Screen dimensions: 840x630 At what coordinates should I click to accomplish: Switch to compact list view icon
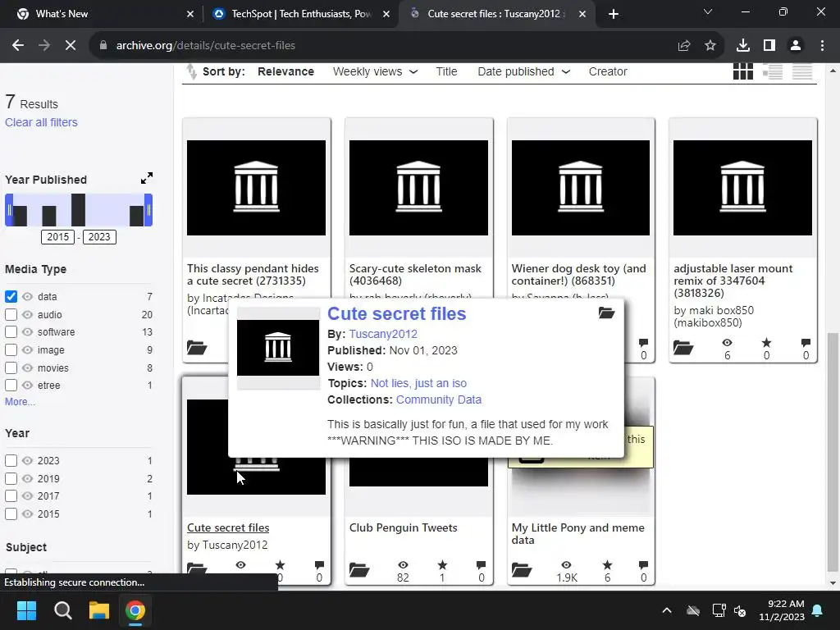point(802,71)
